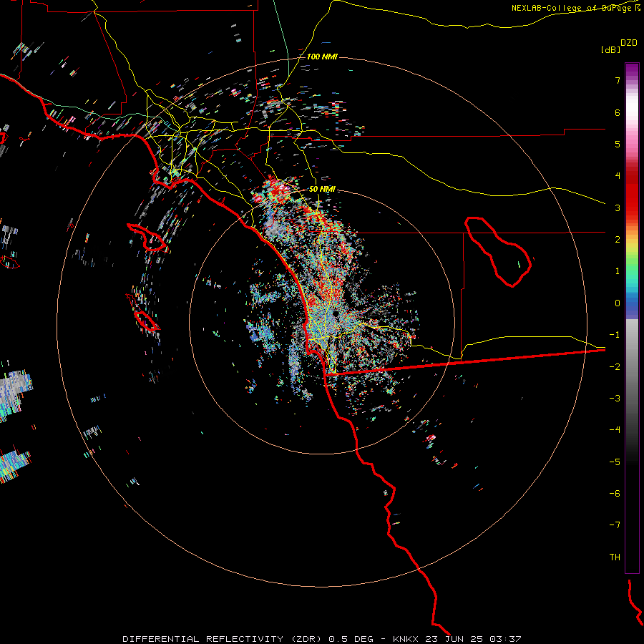Click the "TH" label on the color scale
Viewport: 644px width, 644px height.
coord(615,557)
